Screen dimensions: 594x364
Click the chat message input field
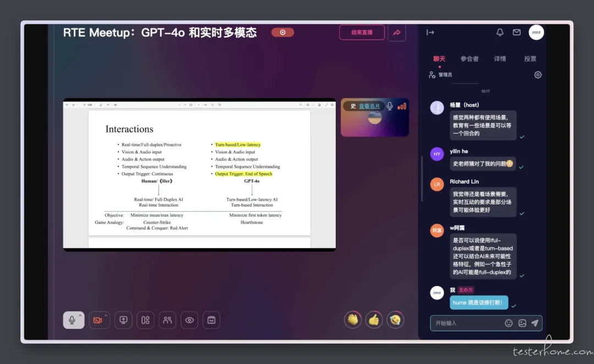[468, 323]
